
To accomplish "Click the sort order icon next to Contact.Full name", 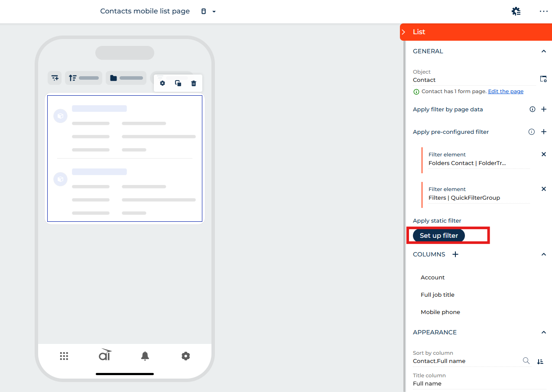I will coord(540,361).
